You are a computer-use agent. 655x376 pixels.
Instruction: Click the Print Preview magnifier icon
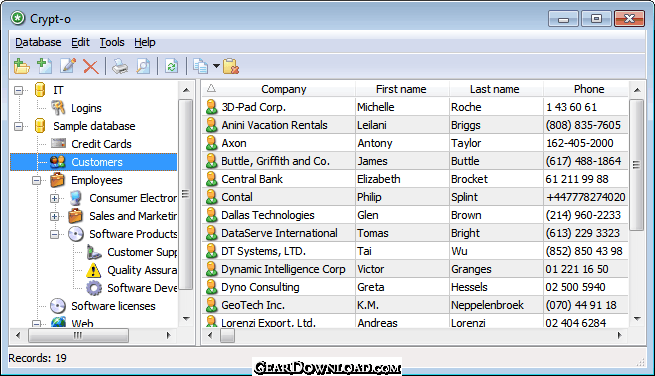143,66
